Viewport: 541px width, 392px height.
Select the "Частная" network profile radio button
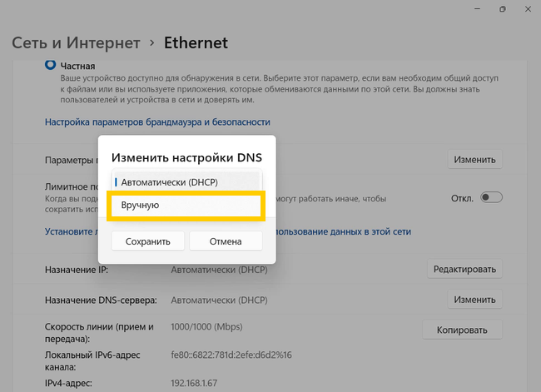[x=49, y=65]
